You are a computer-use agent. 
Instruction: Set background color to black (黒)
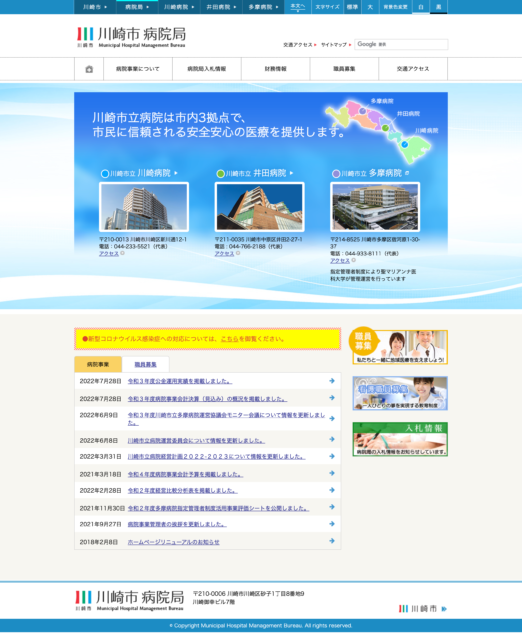[438, 7]
